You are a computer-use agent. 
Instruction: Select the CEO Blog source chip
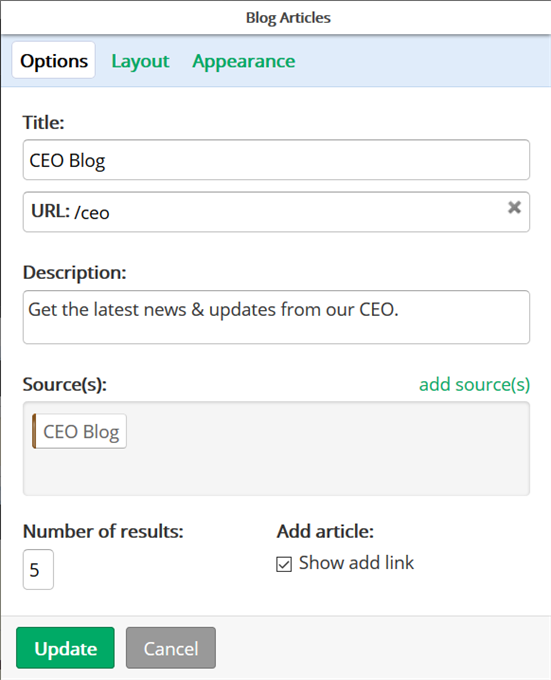pos(79,431)
